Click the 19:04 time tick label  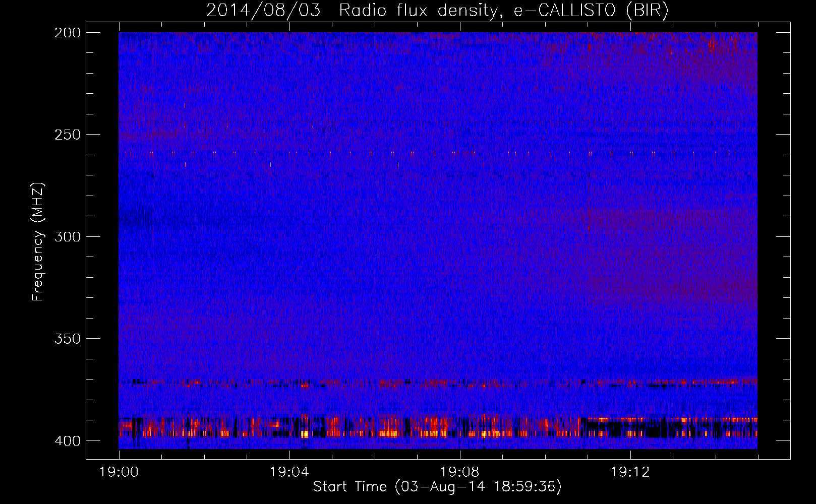tap(289, 472)
